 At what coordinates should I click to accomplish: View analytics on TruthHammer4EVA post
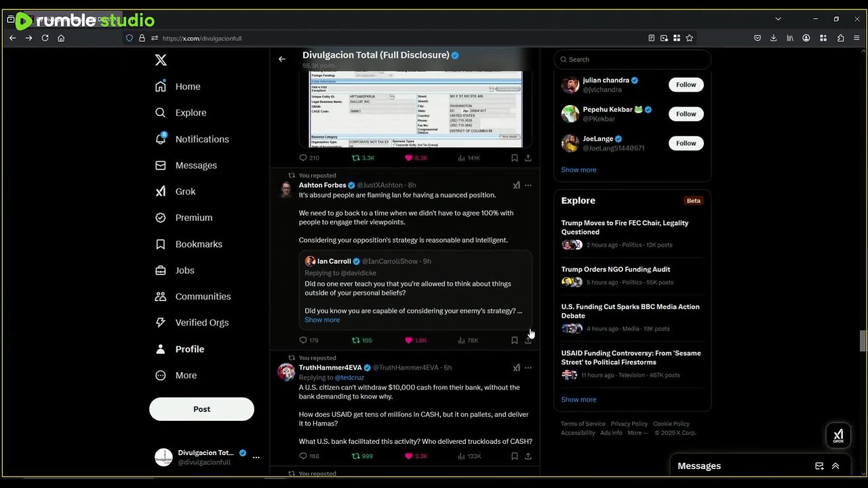click(461, 456)
